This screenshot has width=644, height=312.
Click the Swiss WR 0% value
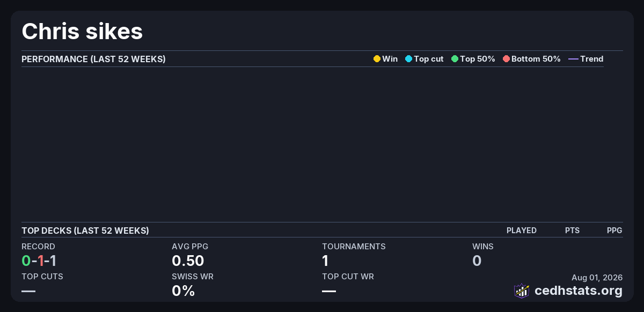(x=183, y=291)
